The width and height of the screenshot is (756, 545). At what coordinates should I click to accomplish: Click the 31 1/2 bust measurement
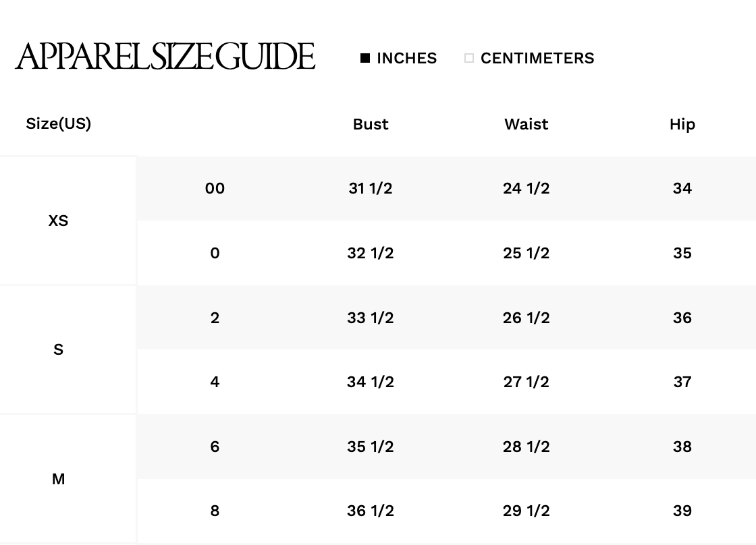[371, 188]
